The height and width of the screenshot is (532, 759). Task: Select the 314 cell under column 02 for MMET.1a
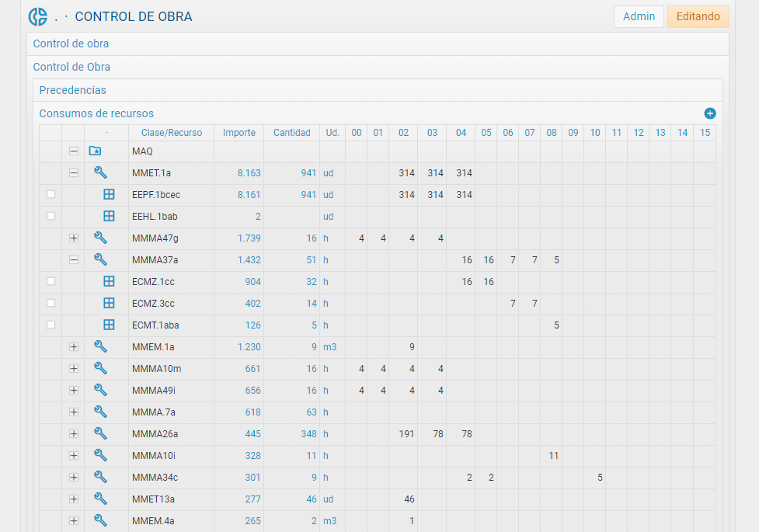pos(406,172)
